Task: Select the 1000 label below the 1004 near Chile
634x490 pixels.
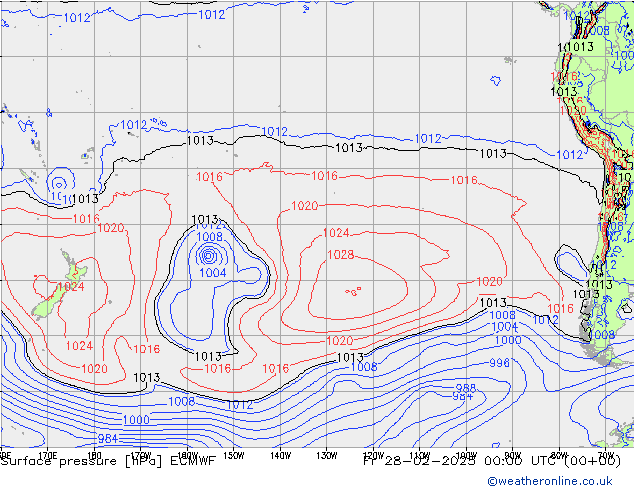Action: tap(508, 340)
